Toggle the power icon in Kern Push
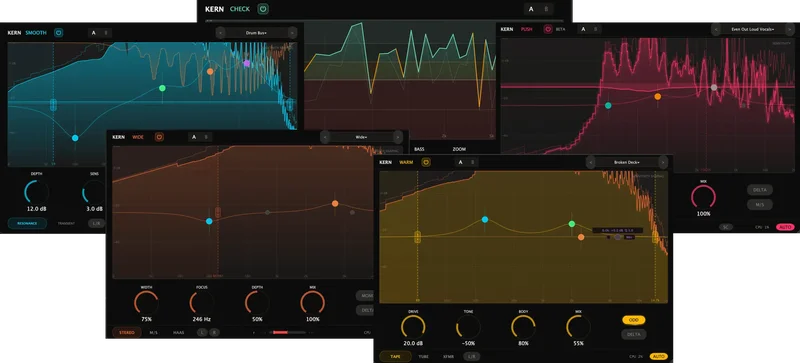Viewport: 800px width, 363px height. click(x=548, y=29)
